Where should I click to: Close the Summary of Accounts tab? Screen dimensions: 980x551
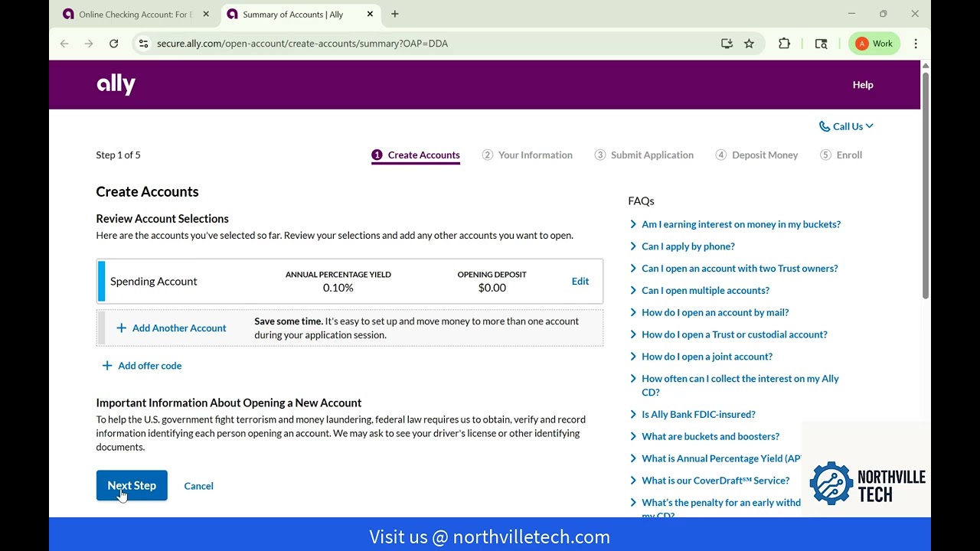point(370,14)
